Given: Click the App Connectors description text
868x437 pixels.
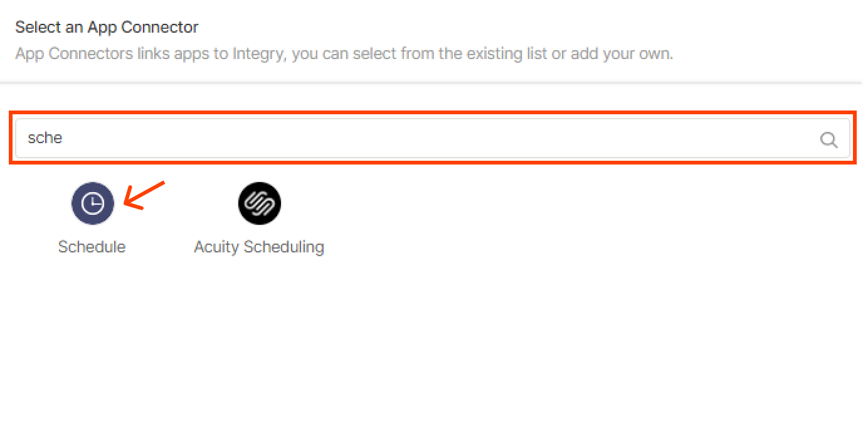Looking at the screenshot, I should click(344, 53).
